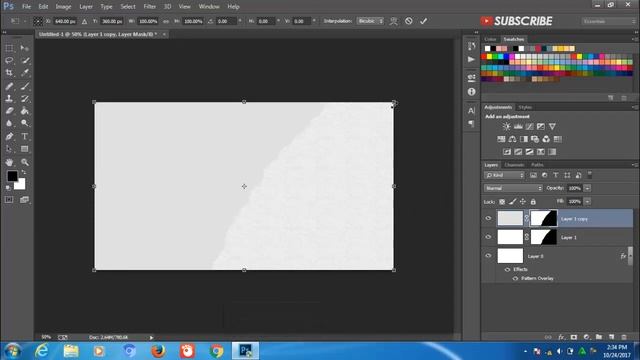Toggle Quick Mask mode
Image resolution: width=640 pixels, height=360 pixels.
(x=9, y=200)
